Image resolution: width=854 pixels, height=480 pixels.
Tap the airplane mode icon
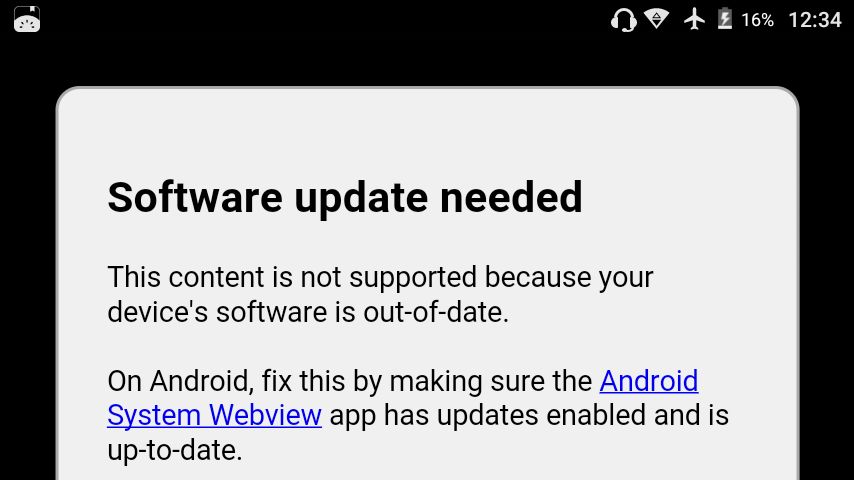pyautogui.click(x=694, y=20)
